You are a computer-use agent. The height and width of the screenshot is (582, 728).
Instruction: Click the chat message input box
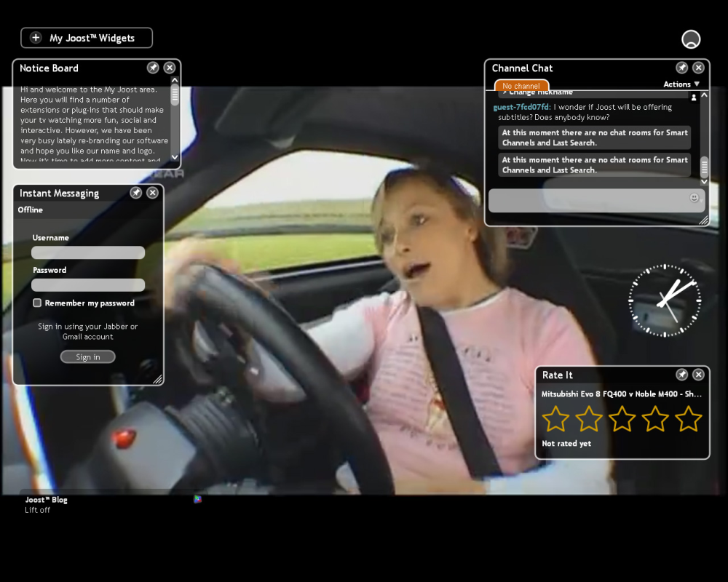click(597, 201)
